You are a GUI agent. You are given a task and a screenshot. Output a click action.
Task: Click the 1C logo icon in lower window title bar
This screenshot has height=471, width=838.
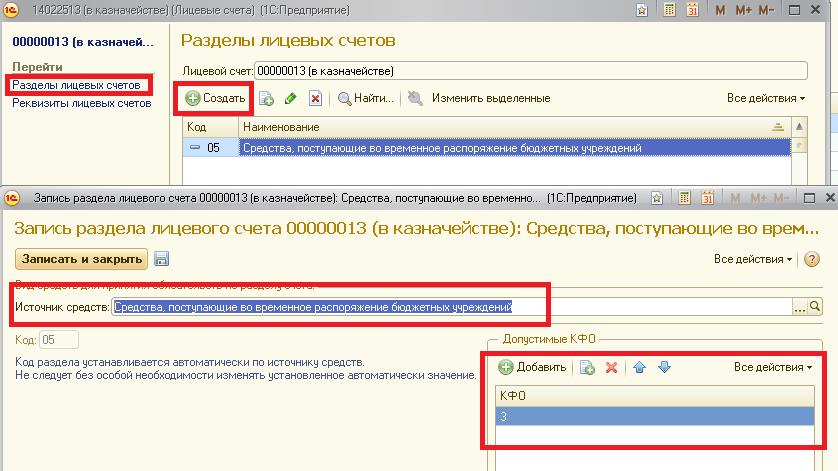(x=12, y=198)
